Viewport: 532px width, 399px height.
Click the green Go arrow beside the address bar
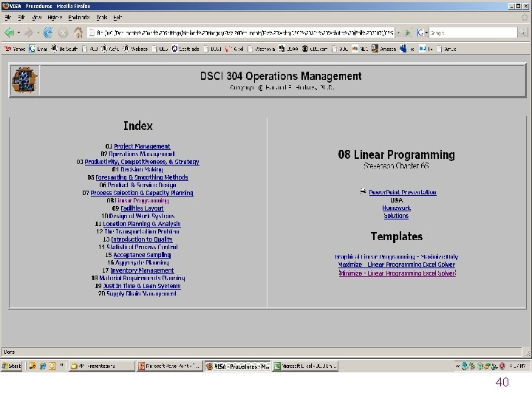click(x=408, y=33)
